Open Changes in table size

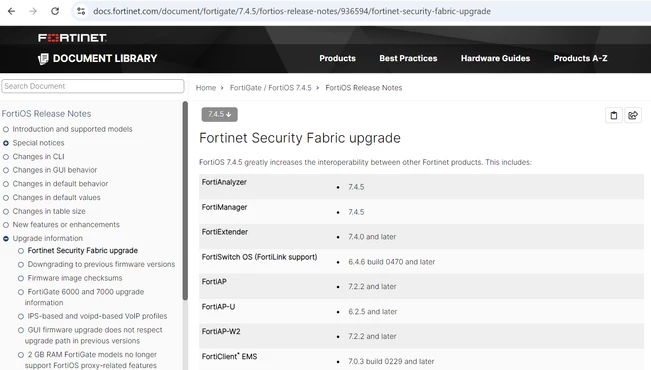pyautogui.click(x=49, y=211)
